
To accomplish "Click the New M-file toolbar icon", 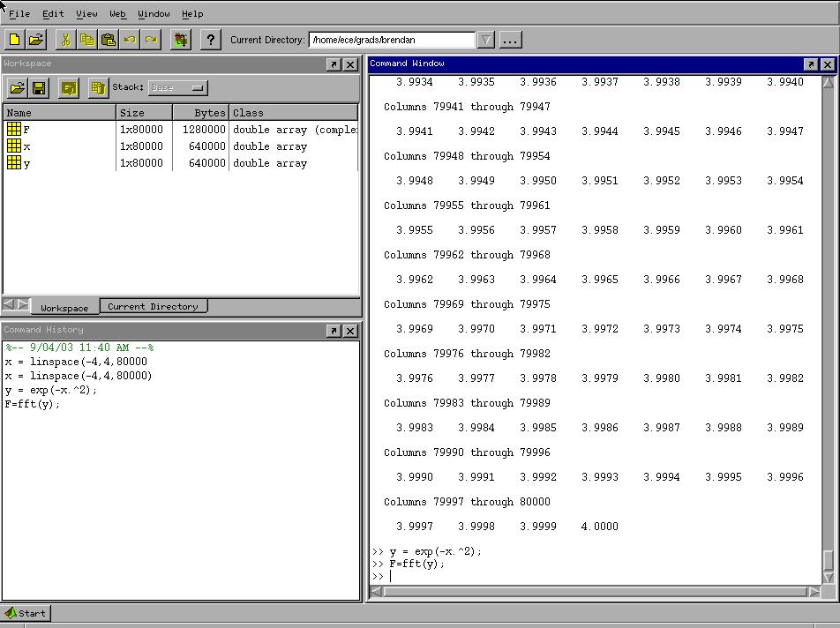I will click(x=15, y=40).
